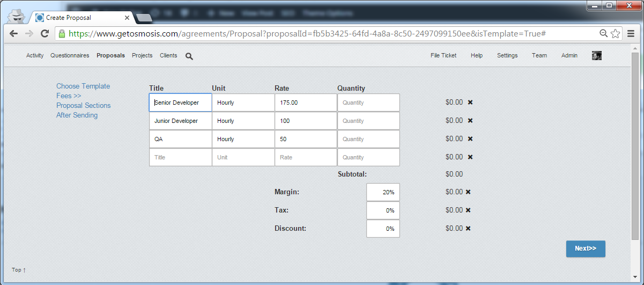Viewport: 644px width, 285px height.
Task: Edit the Discount percentage field
Action: 383,229
